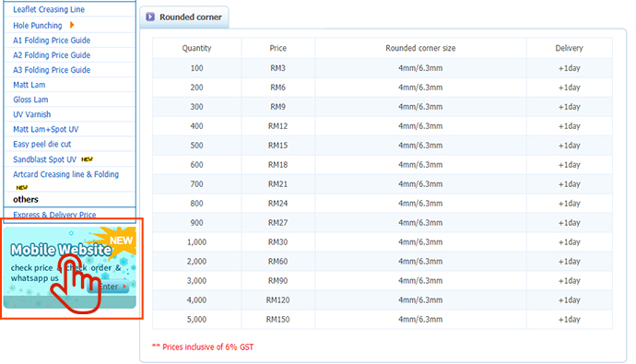This screenshot has height=364, width=636.
Task: Select the quantity 600 cell
Action: click(196, 165)
